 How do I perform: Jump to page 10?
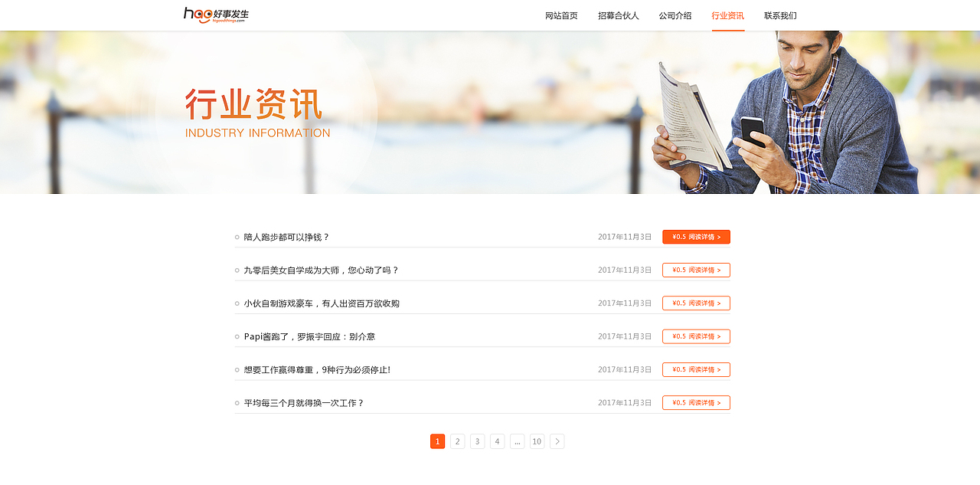tap(537, 441)
